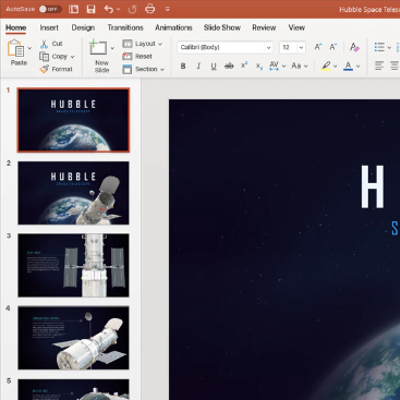Select slide 5 thumbnail
The height and width of the screenshot is (400, 400).
tap(73, 389)
